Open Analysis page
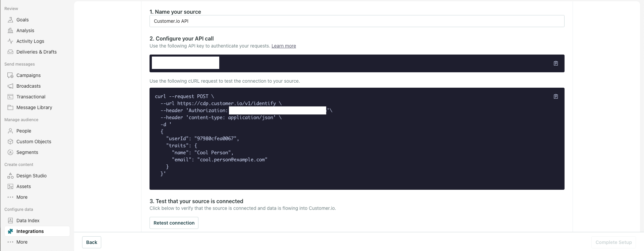The height and width of the screenshot is (251, 644). click(x=25, y=30)
